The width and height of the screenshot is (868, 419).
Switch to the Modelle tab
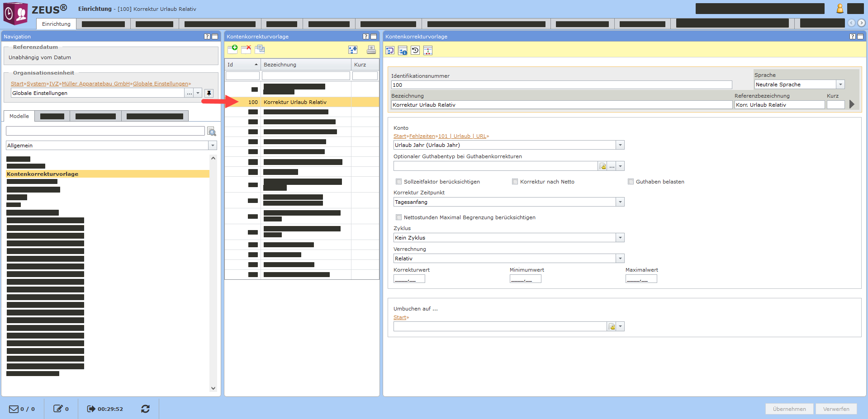[x=19, y=116]
